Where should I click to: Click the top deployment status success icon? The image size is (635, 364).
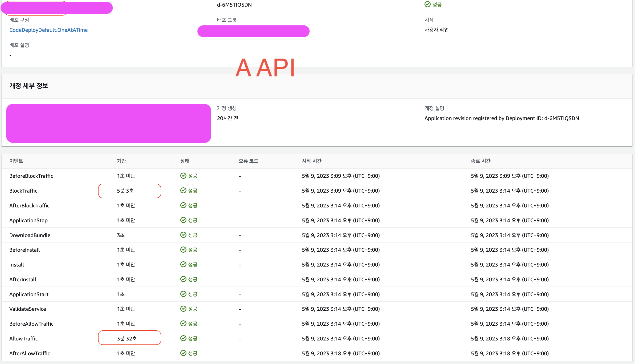click(427, 4)
